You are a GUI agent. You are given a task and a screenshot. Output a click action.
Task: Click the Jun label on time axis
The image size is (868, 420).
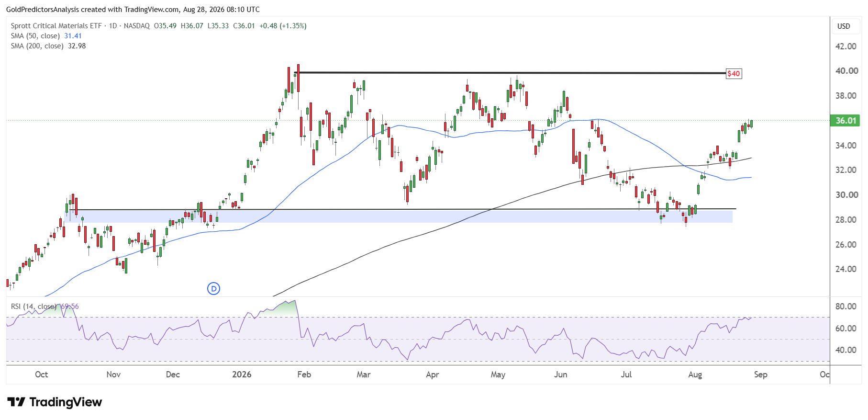(561, 375)
